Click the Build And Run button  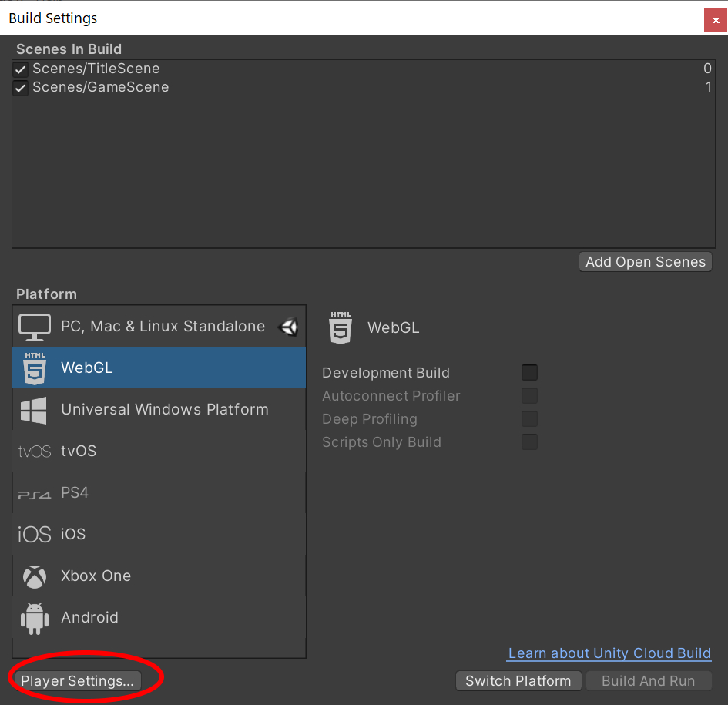click(x=649, y=681)
